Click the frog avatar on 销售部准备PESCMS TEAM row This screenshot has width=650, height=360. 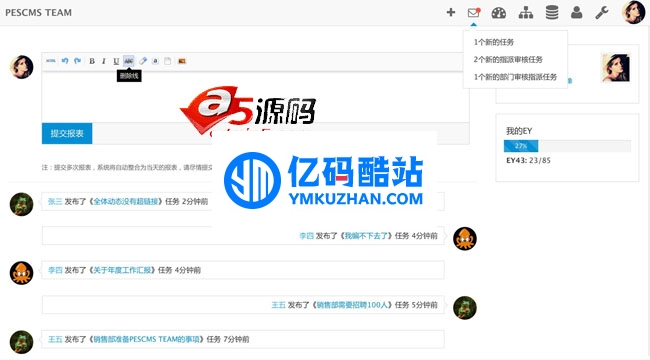22,342
